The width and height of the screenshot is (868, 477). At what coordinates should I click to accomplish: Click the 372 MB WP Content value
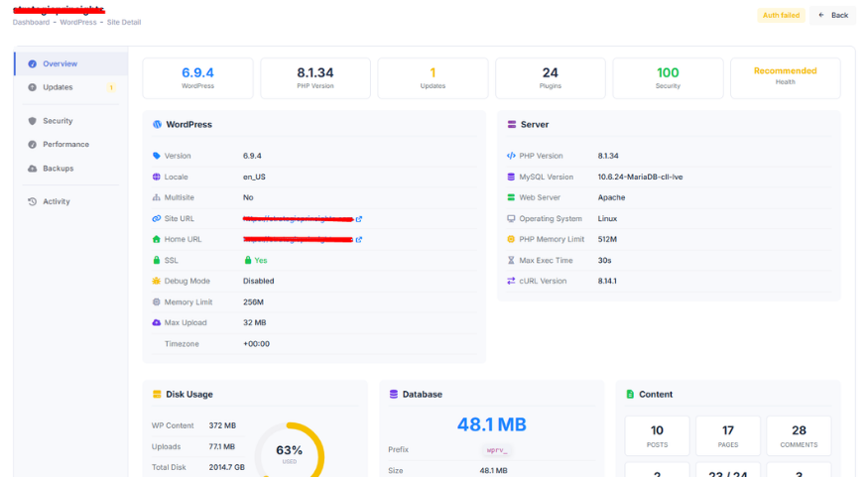pyautogui.click(x=222, y=426)
